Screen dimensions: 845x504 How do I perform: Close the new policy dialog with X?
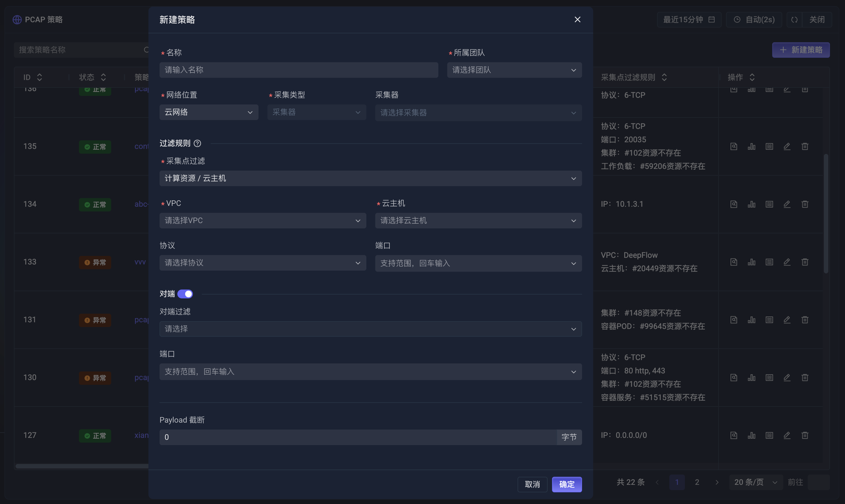(577, 20)
